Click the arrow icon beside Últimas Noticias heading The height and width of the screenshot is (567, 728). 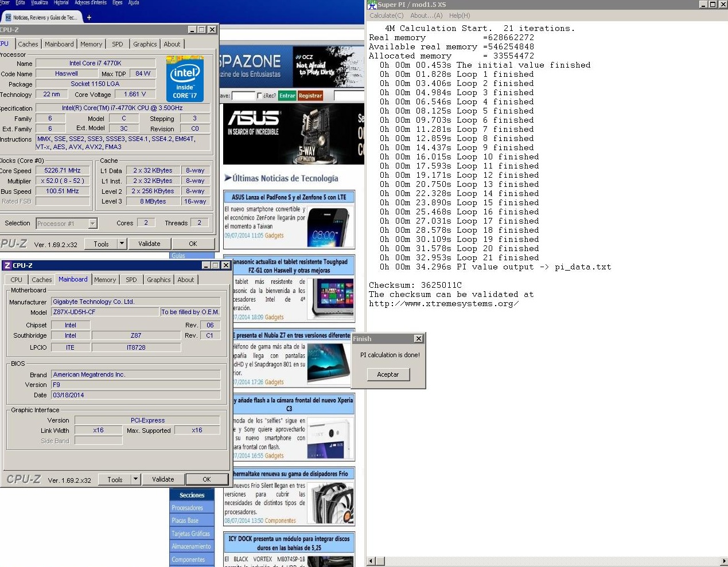click(228, 178)
